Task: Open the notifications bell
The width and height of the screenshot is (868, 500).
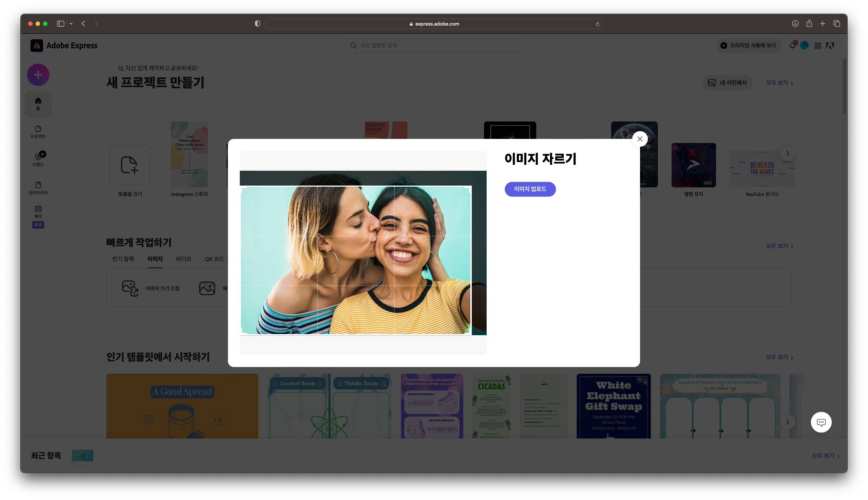Action: 792,46
